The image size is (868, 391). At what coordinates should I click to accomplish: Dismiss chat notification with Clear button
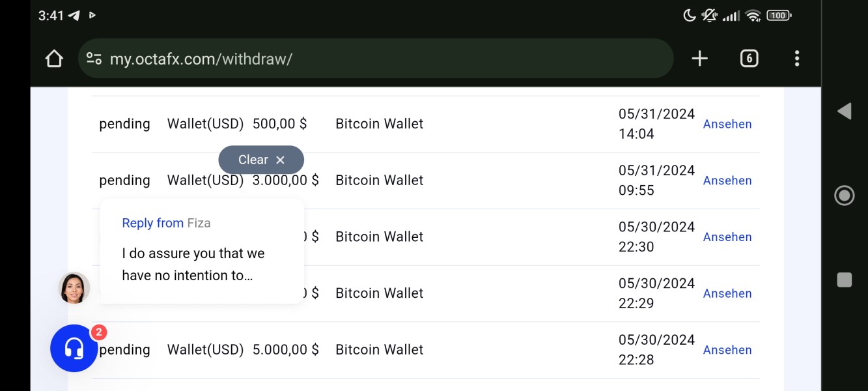[261, 160]
